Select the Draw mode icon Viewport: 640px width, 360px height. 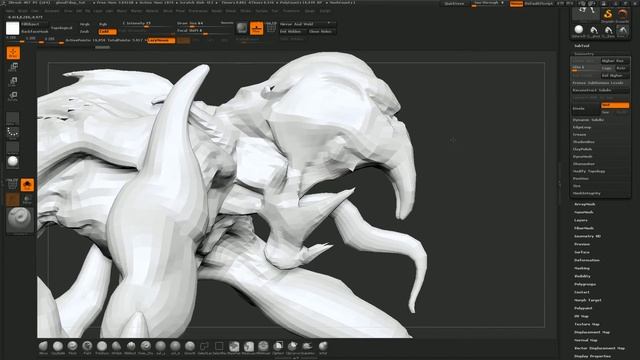click(x=13, y=53)
